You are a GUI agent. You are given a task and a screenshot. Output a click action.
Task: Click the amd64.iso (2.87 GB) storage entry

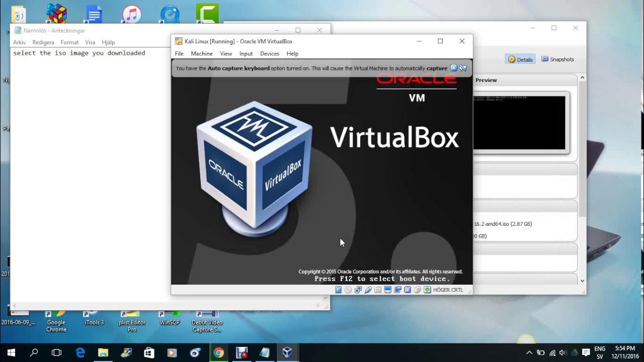503,224
